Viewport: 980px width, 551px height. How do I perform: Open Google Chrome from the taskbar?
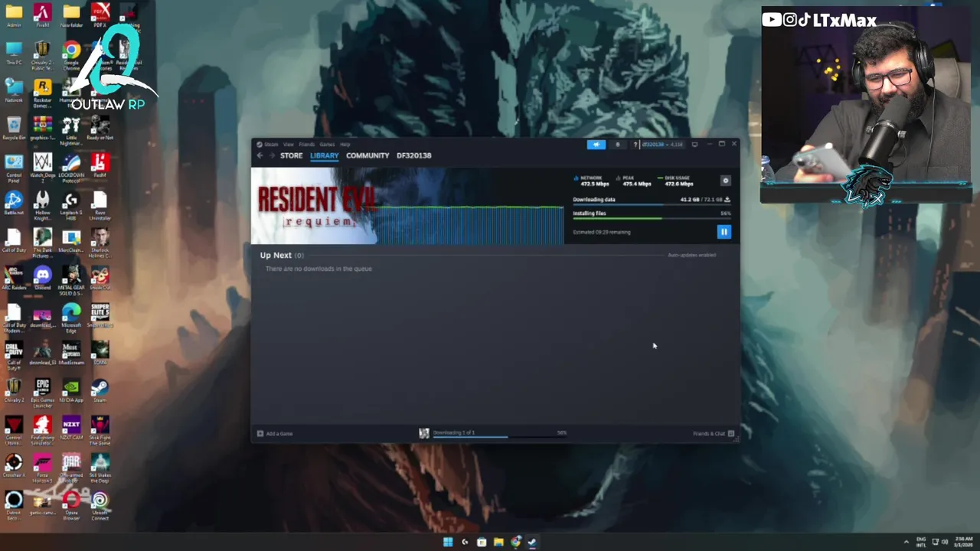tap(515, 542)
